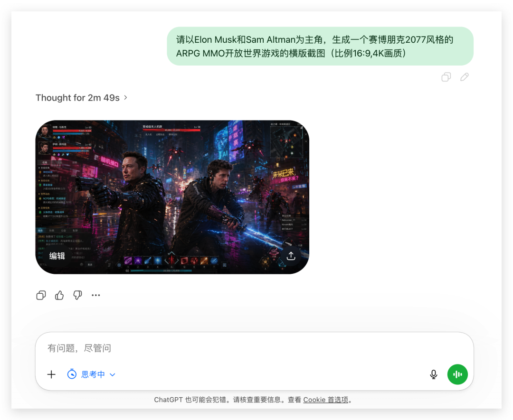Open the three-dot more options menu
The image size is (513, 420).
point(96,295)
